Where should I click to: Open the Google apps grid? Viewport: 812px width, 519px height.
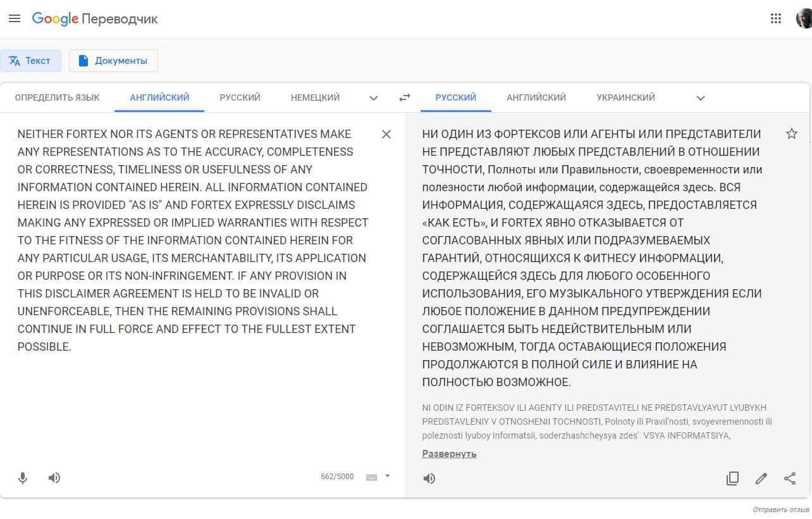pyautogui.click(x=776, y=18)
